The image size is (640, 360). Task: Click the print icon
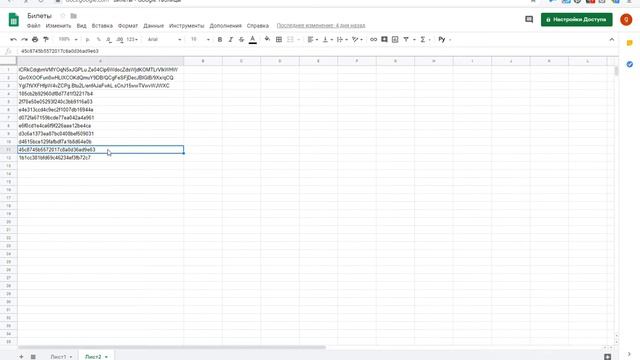[35, 40]
